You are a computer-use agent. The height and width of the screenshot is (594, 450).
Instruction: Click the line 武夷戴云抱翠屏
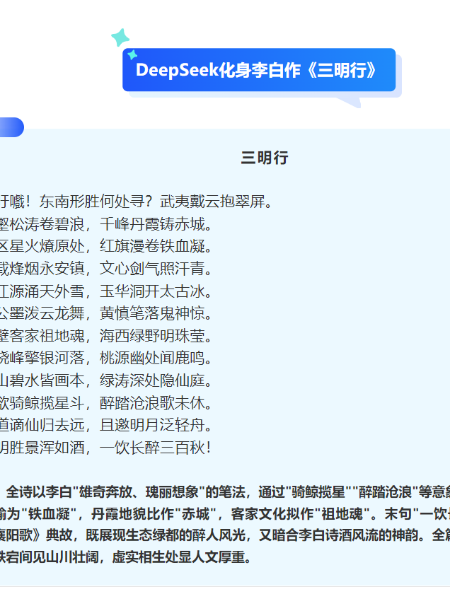[x=216, y=201]
